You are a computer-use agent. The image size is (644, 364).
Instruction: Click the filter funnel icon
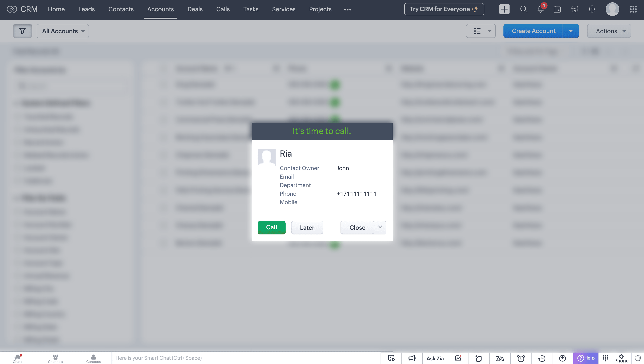(x=23, y=31)
